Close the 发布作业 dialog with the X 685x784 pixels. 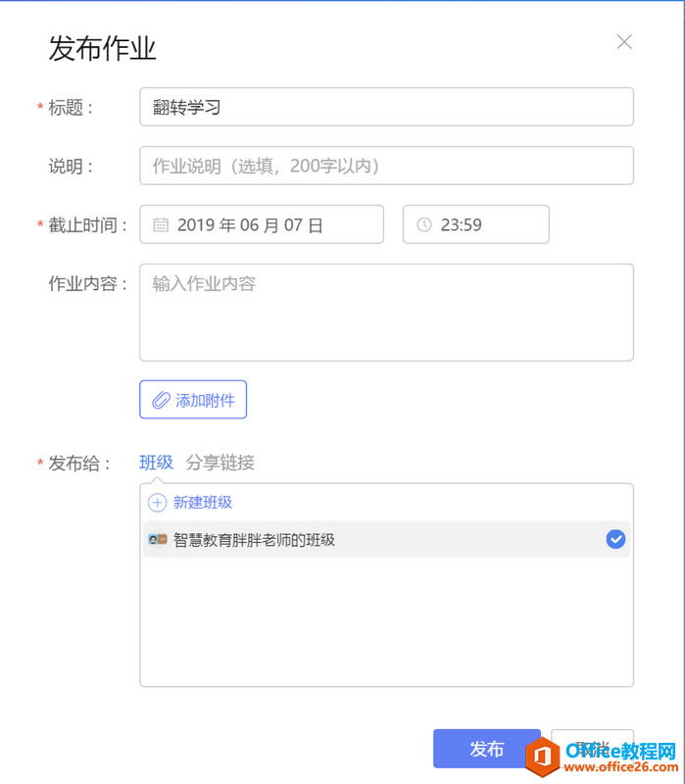click(624, 42)
